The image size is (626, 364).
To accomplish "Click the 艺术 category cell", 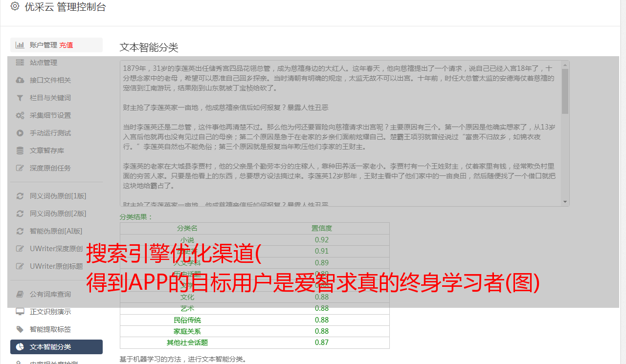I will click(x=187, y=308).
